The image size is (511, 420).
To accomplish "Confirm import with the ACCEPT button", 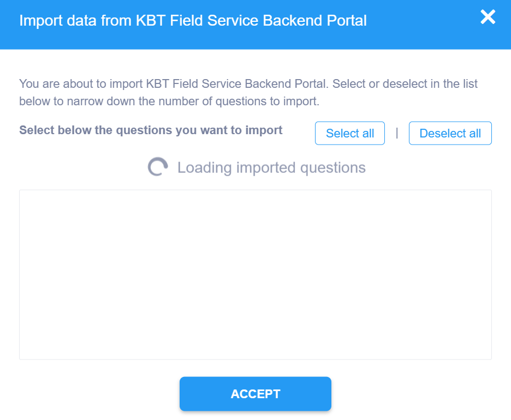I will click(255, 394).
